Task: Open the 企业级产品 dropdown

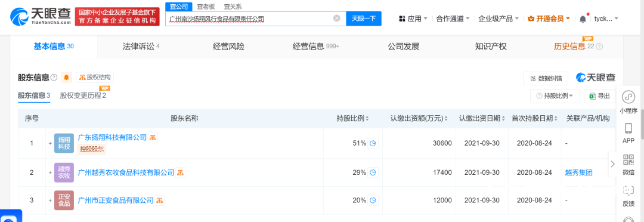Action: [x=499, y=18]
